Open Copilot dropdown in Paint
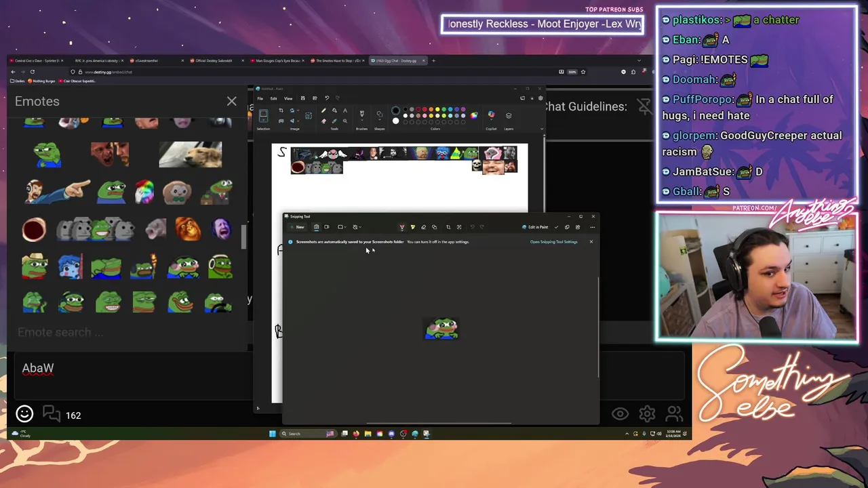Viewport: 868px width, 488px height. point(491,116)
